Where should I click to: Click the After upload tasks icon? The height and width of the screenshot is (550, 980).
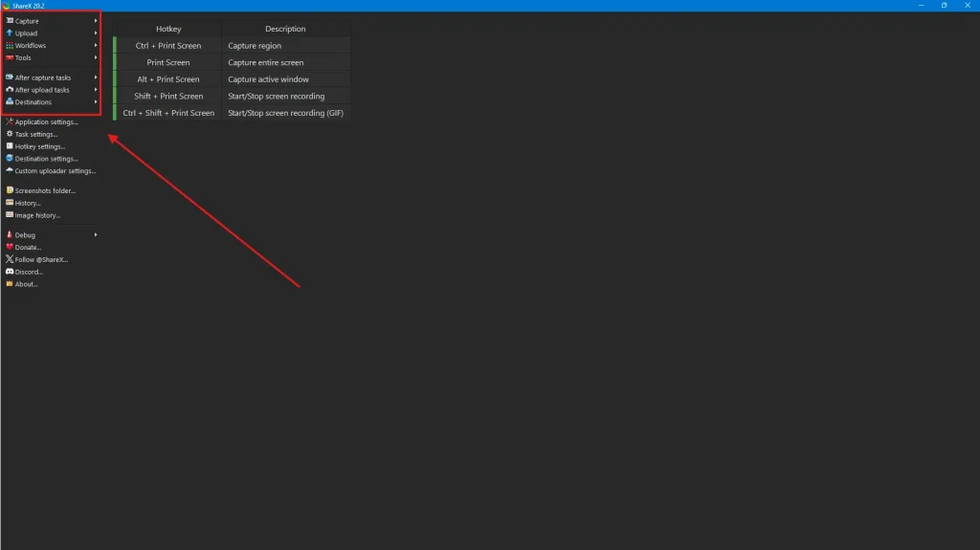[x=10, y=89]
